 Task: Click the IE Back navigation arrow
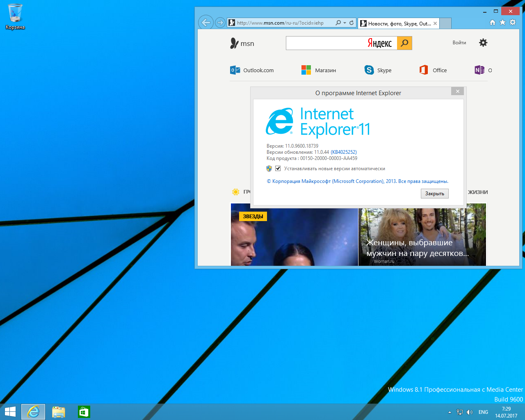tap(206, 23)
